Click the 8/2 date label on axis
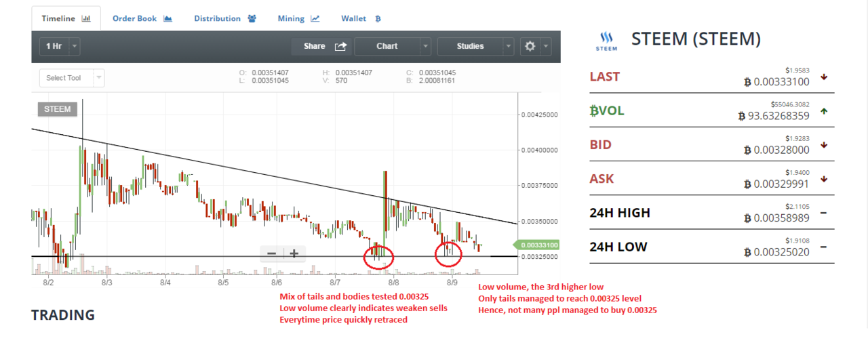The image size is (868, 347). coord(48,283)
